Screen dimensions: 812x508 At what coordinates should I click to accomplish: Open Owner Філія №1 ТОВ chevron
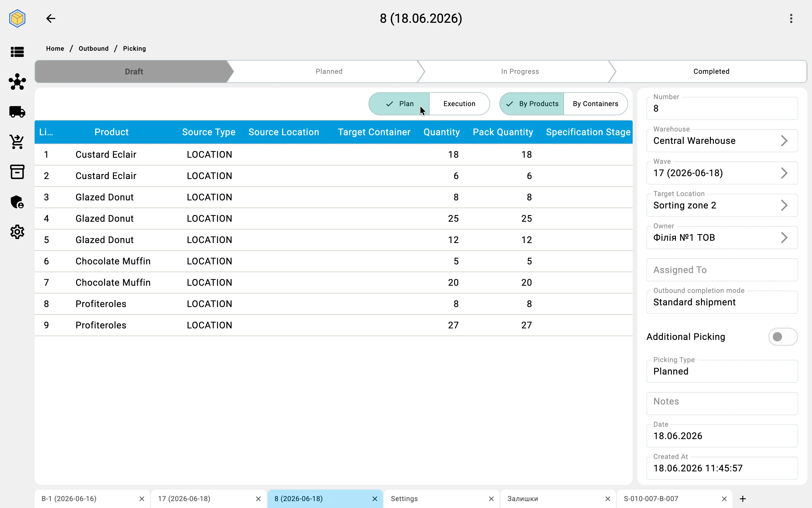coord(784,238)
